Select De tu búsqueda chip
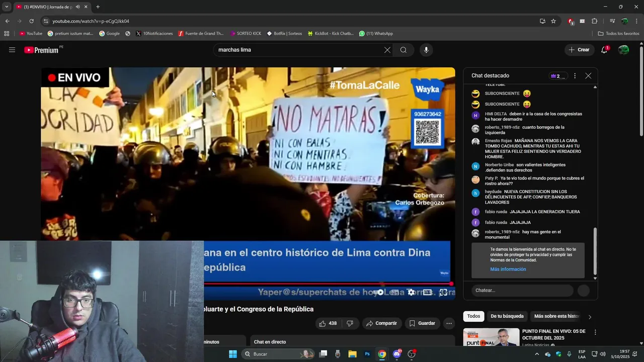This screenshot has width=644, height=362. (507, 316)
